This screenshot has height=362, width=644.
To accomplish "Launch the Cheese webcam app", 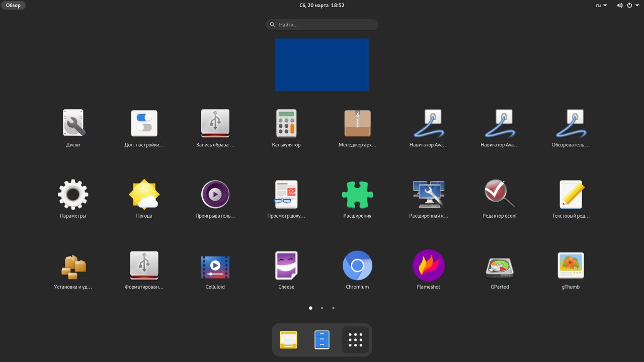I will point(286,265).
